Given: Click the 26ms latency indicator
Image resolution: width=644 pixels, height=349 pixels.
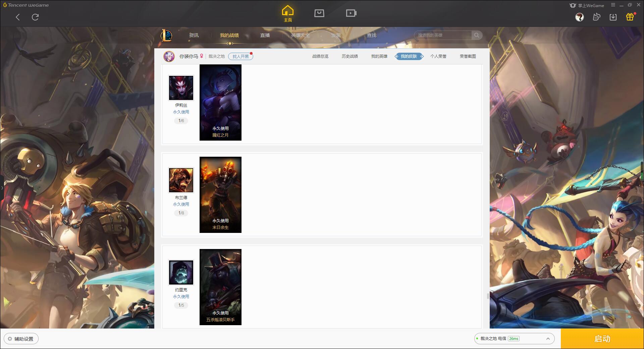Looking at the screenshot, I should click(514, 339).
